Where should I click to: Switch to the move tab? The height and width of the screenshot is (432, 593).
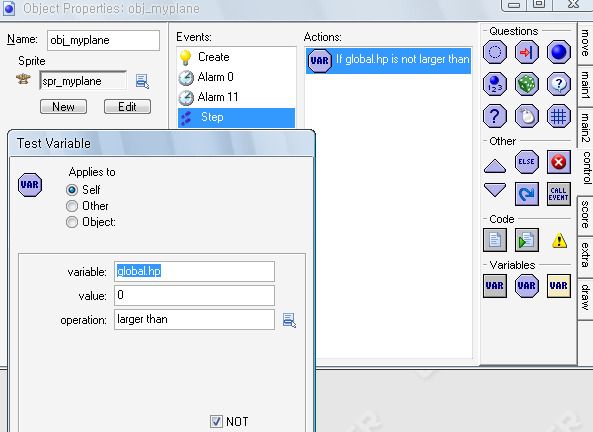coord(585,43)
